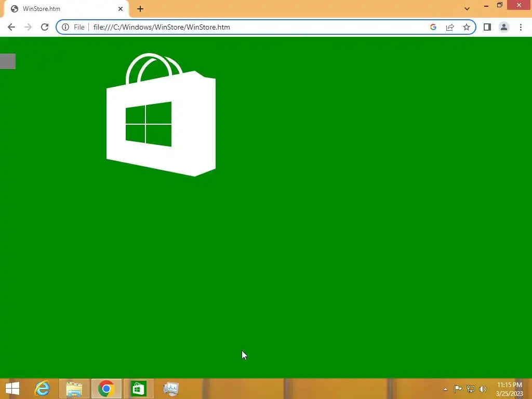
Task: Open the clock showing 11:15 PM
Action: [509, 389]
